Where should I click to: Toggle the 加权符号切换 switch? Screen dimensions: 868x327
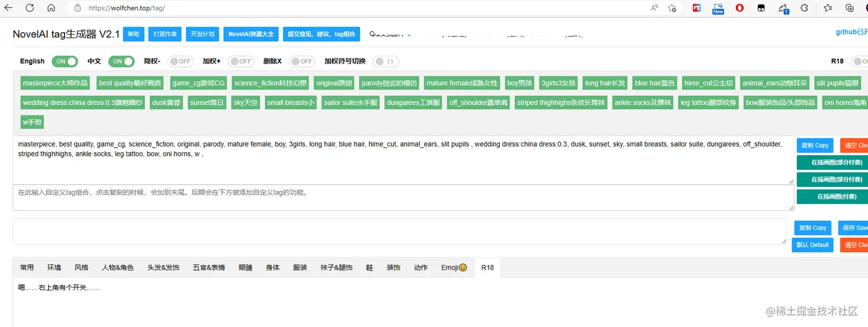tap(386, 61)
